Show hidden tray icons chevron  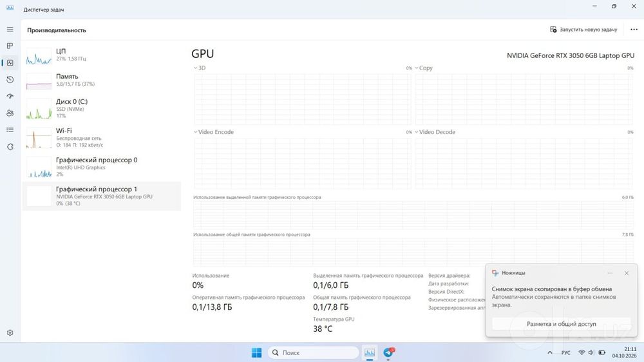coord(549,352)
